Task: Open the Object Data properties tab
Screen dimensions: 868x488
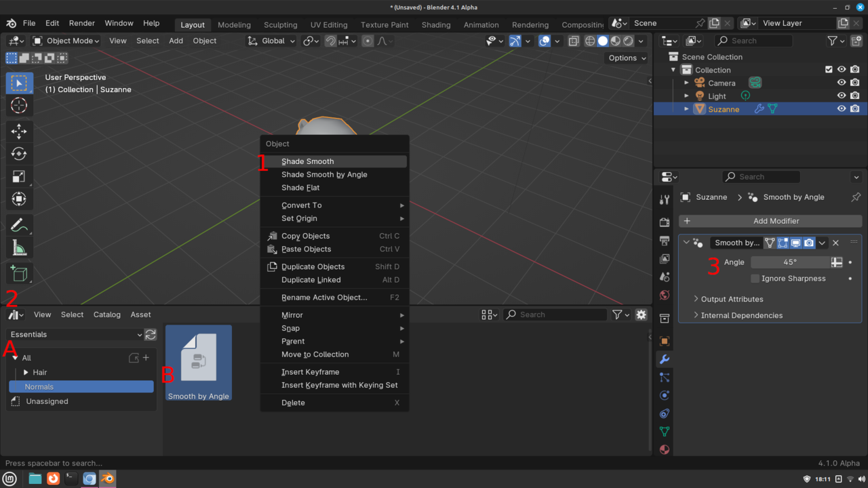Action: 665,431
